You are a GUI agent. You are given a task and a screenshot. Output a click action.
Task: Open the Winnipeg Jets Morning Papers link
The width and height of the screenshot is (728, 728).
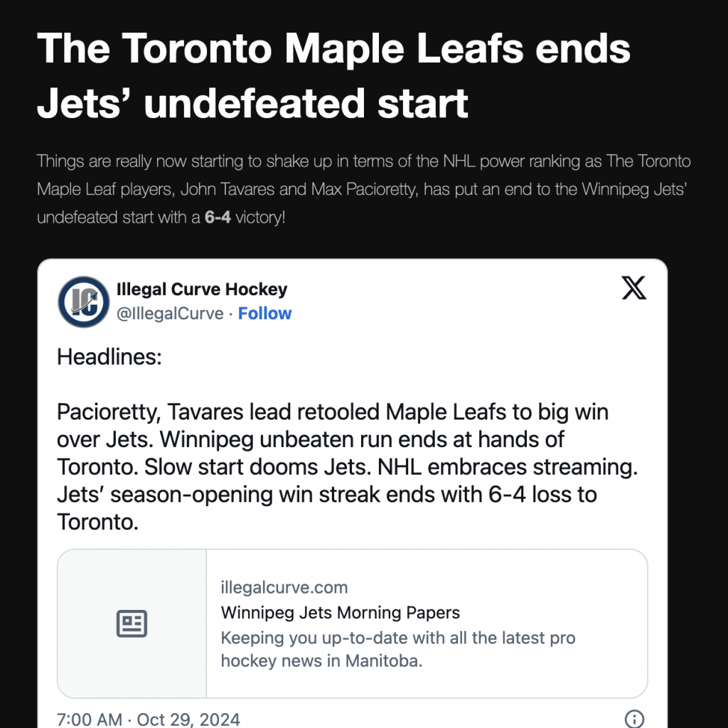tap(341, 612)
